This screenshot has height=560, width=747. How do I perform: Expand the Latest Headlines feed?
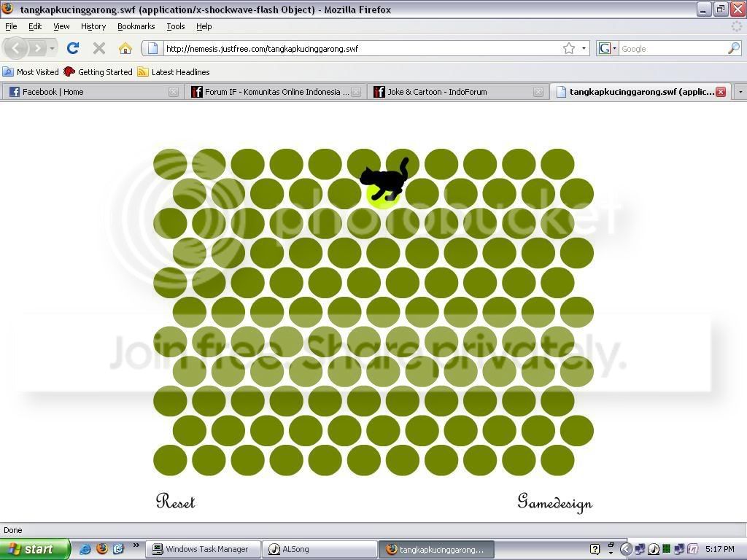pyautogui.click(x=174, y=72)
